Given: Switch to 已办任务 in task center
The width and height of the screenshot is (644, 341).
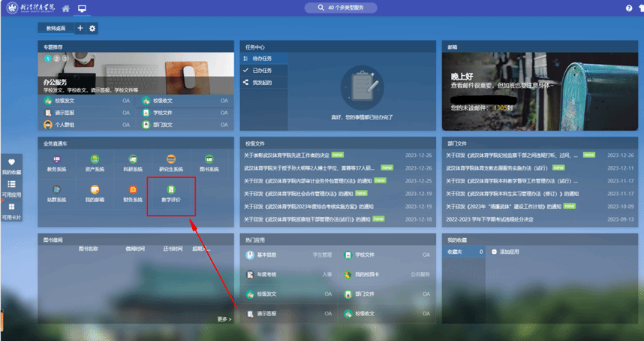Looking at the screenshot, I should [261, 70].
